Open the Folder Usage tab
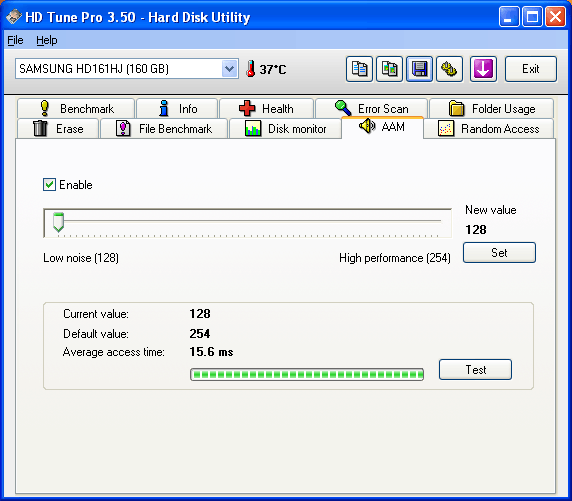This screenshot has height=501, width=572. (x=491, y=109)
